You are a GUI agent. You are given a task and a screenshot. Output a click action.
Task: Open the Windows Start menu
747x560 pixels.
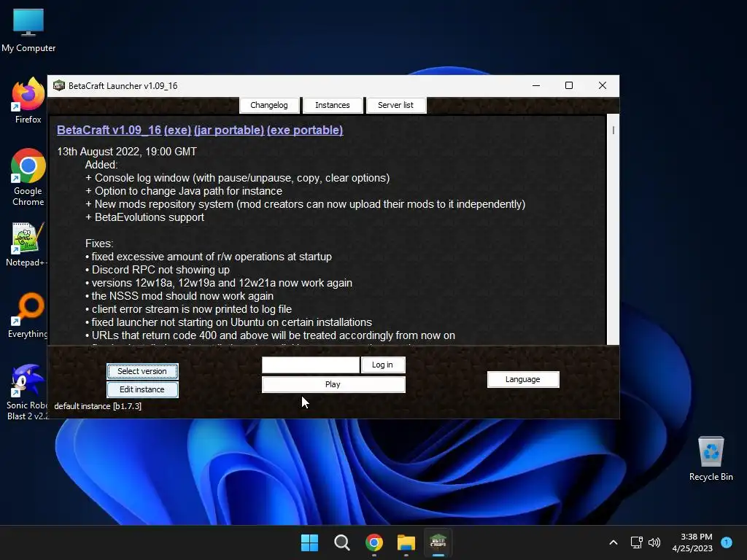point(309,542)
